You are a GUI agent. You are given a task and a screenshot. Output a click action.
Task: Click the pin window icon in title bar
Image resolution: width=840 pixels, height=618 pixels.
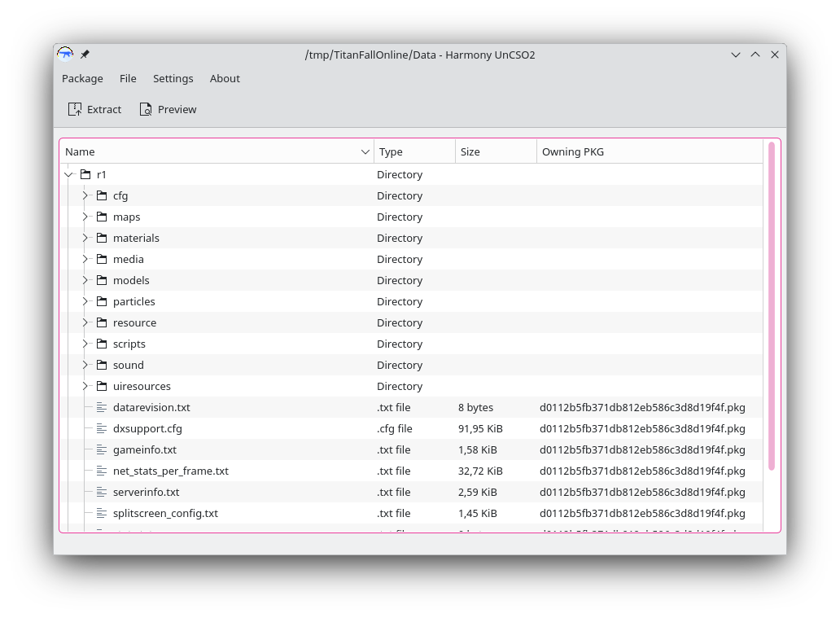point(85,54)
